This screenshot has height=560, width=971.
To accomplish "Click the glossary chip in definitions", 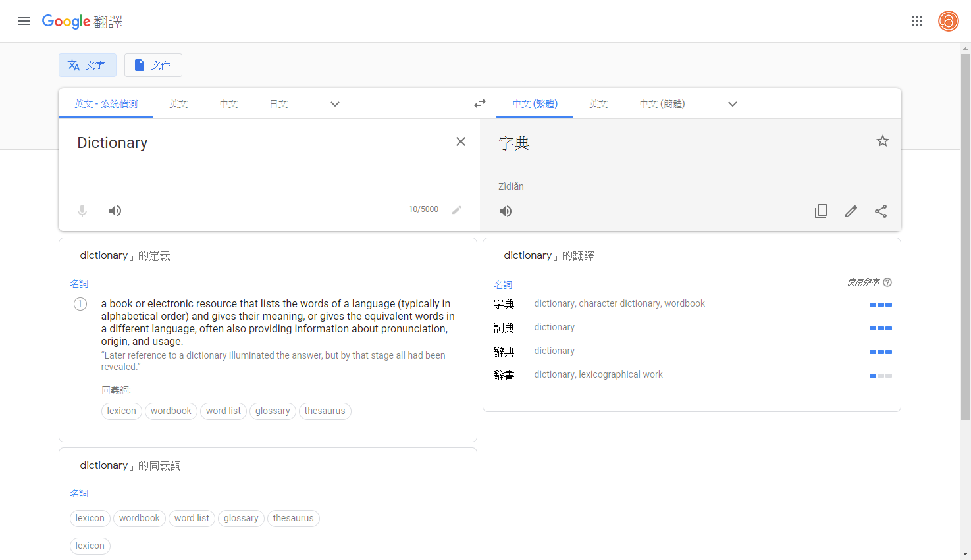I will [273, 411].
